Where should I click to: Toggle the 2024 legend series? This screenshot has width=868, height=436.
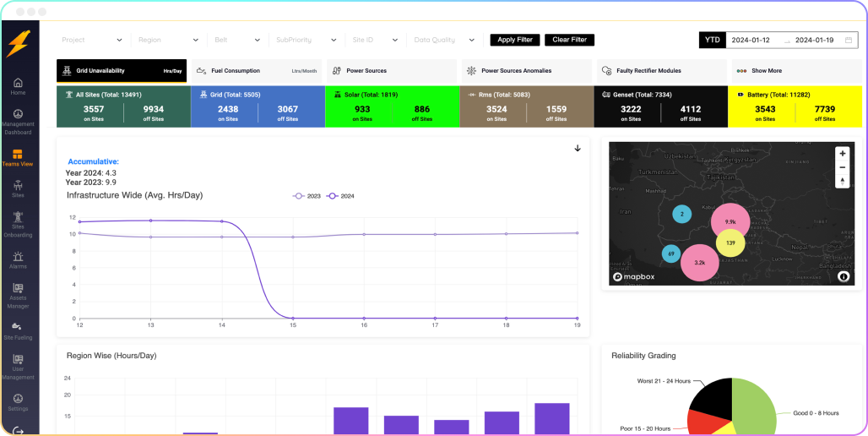point(340,196)
